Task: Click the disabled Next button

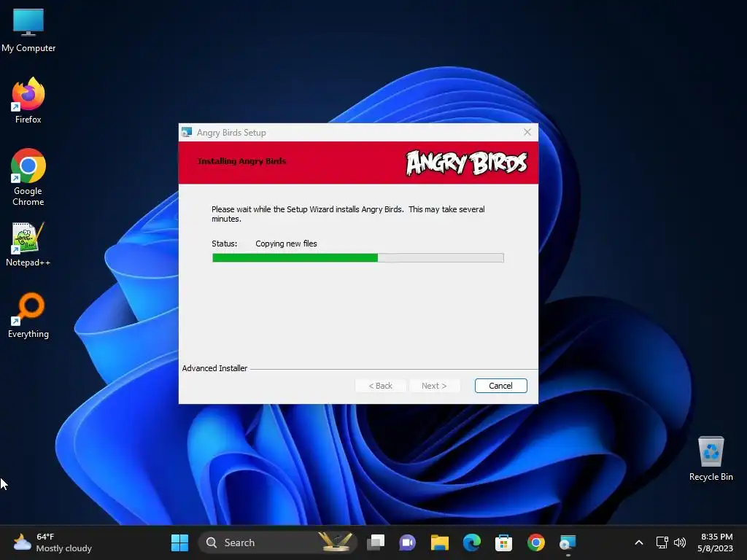Action: (x=434, y=386)
